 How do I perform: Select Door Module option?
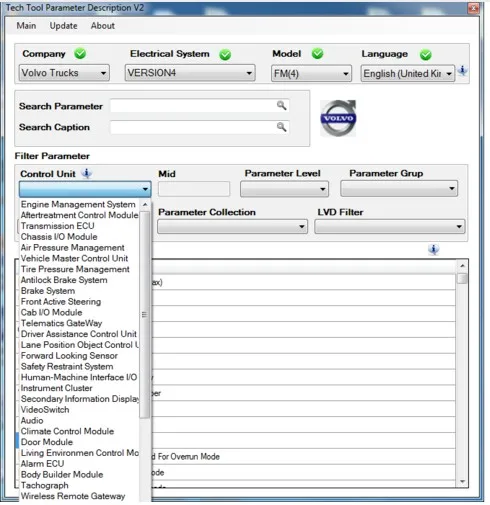[x=79, y=442]
